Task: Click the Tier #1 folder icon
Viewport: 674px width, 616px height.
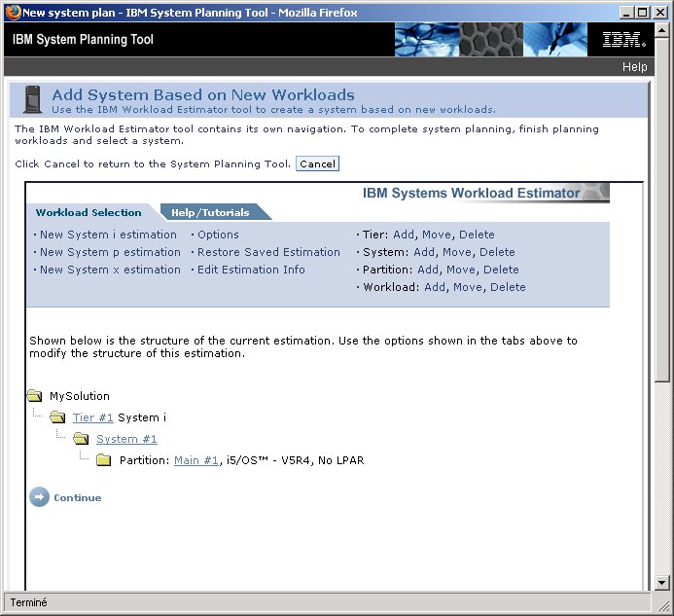Action: pyautogui.click(x=57, y=417)
